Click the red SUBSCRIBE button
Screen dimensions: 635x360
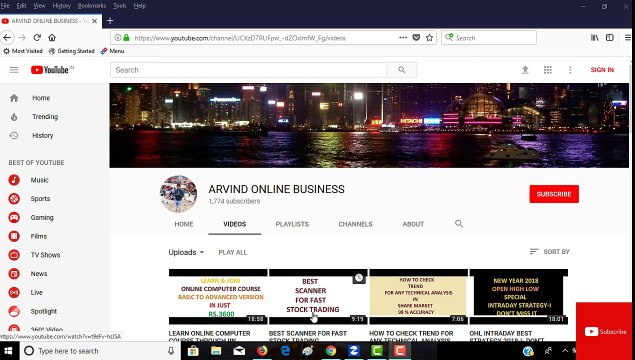[554, 194]
